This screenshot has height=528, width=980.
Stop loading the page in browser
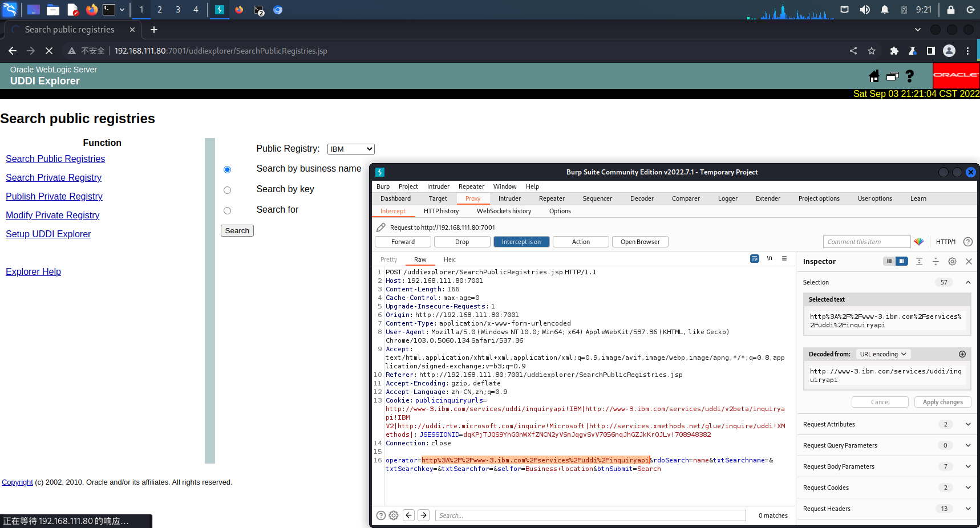click(x=49, y=51)
